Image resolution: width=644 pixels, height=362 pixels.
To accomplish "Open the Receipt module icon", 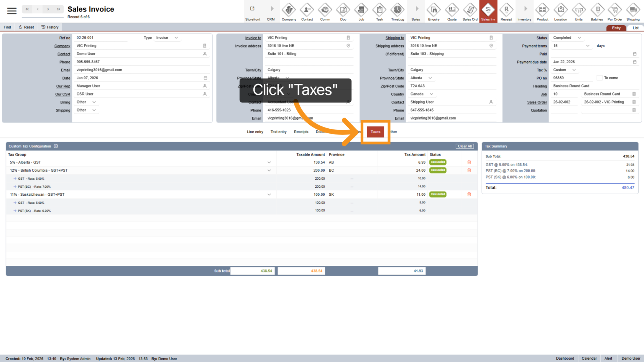I will click(506, 11).
